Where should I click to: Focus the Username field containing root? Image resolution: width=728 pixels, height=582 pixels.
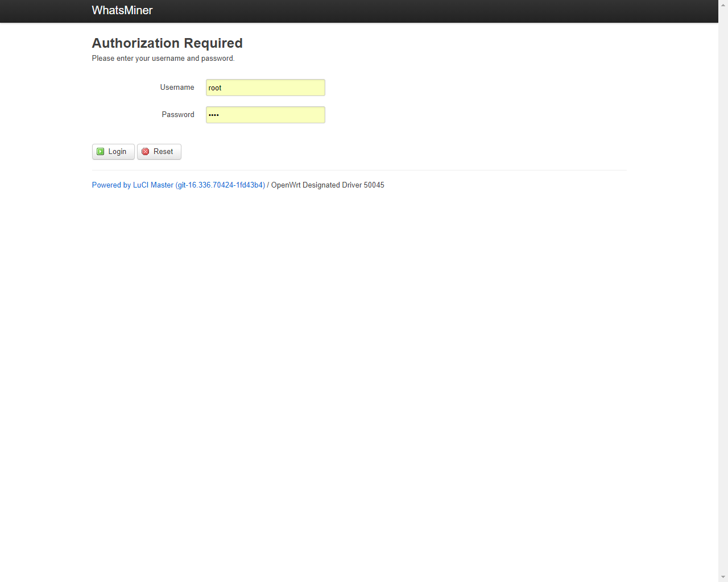point(266,88)
